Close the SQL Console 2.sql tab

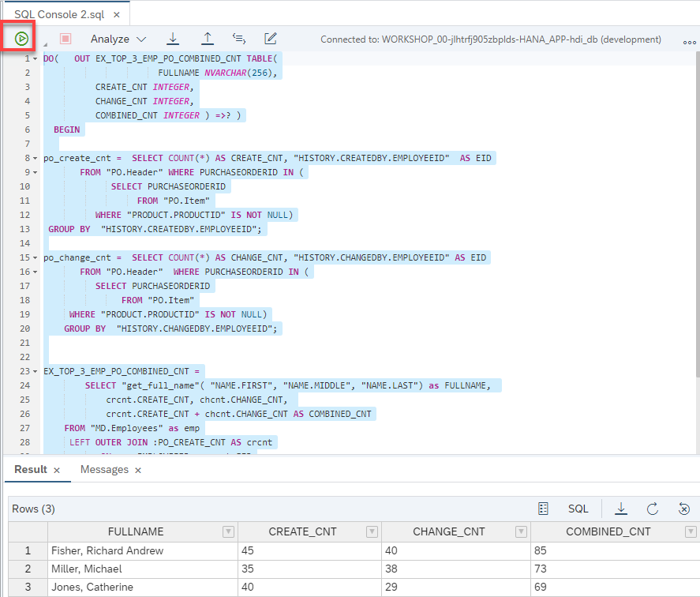pos(117,15)
